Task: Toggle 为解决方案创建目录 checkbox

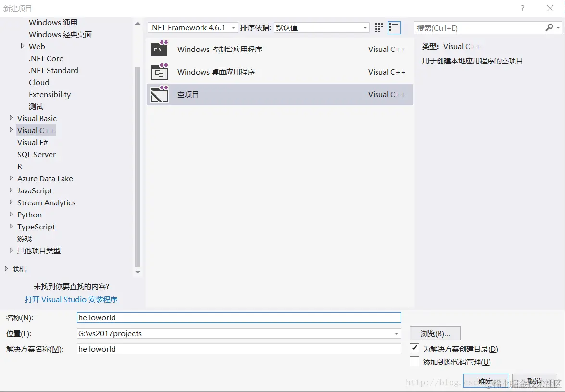Action: (x=415, y=348)
